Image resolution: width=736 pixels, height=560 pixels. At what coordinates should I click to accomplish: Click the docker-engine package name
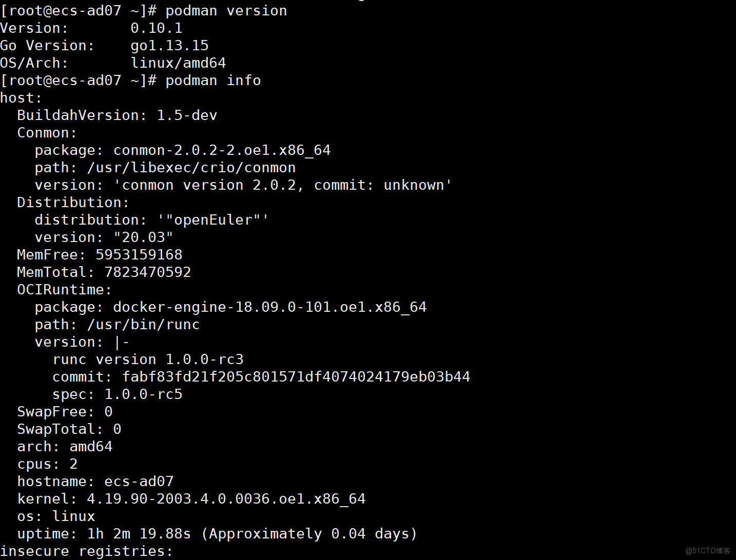pos(270,307)
